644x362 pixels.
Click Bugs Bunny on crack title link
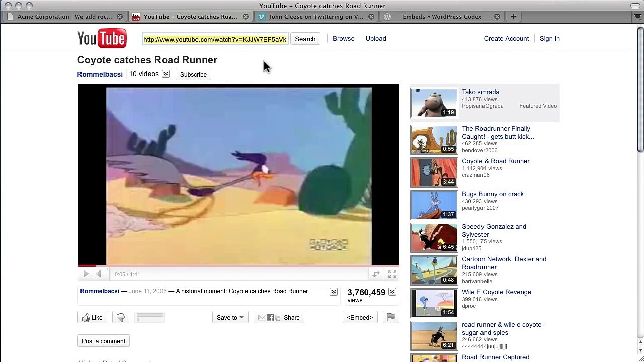pyautogui.click(x=493, y=194)
